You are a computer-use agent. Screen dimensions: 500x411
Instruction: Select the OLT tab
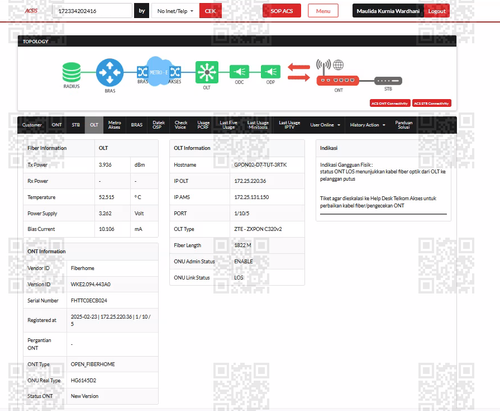pyautogui.click(x=94, y=125)
